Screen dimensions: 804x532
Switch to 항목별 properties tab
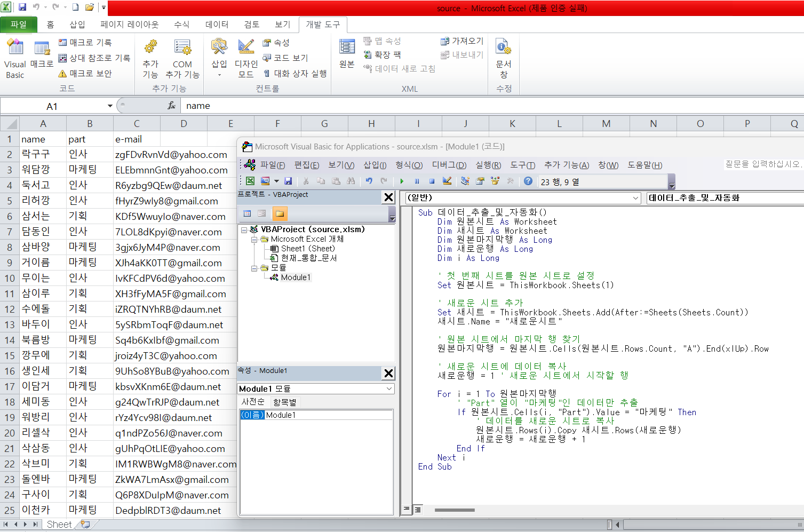[x=285, y=402]
